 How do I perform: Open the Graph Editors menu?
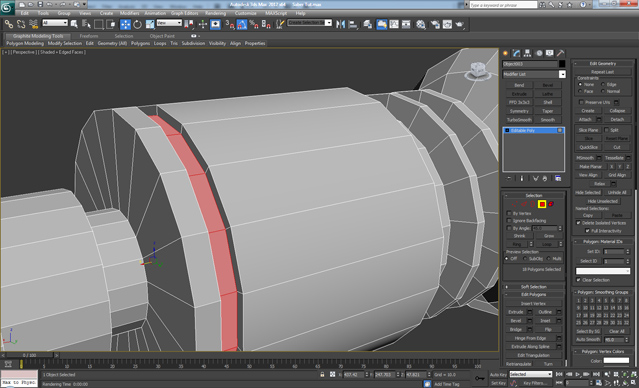pyautogui.click(x=184, y=13)
